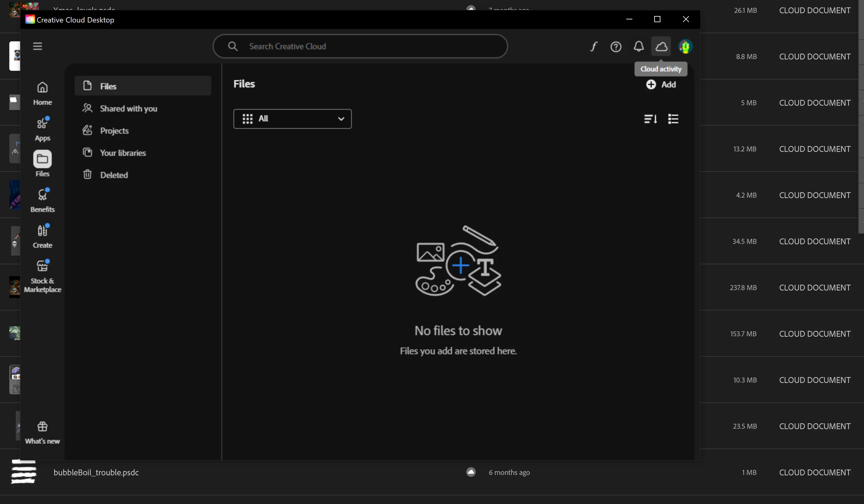Open Stock & Marketplace in sidebar
Screen dimensions: 864x504
click(x=42, y=276)
